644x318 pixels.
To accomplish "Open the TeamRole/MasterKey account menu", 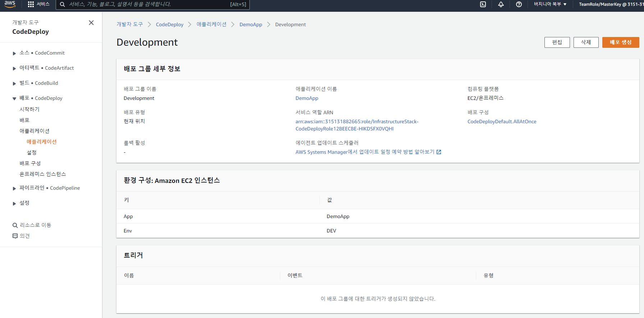I will tap(611, 4).
